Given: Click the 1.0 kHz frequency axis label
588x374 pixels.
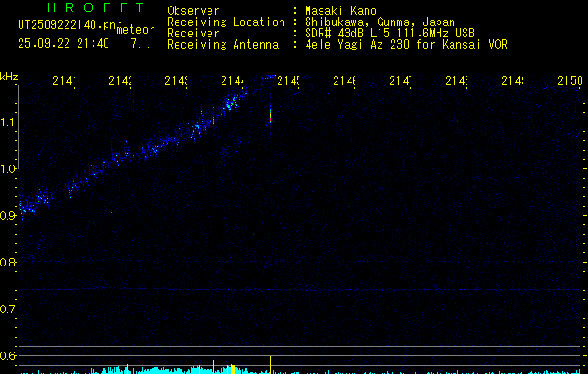Looking at the screenshot, I should point(8,169).
